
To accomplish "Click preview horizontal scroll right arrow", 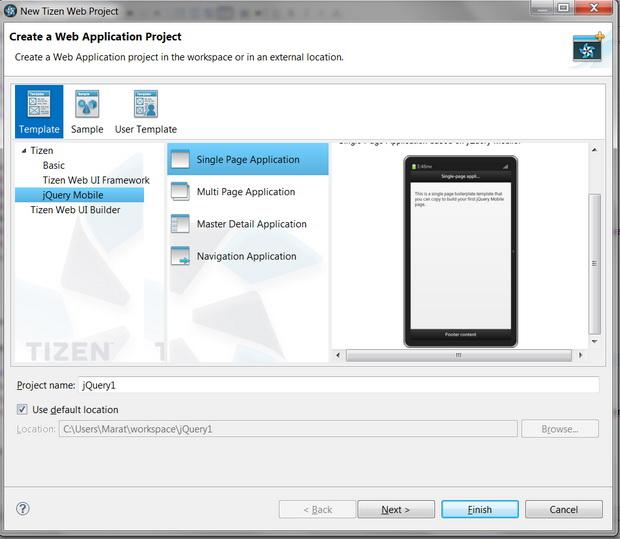I will click(580, 355).
